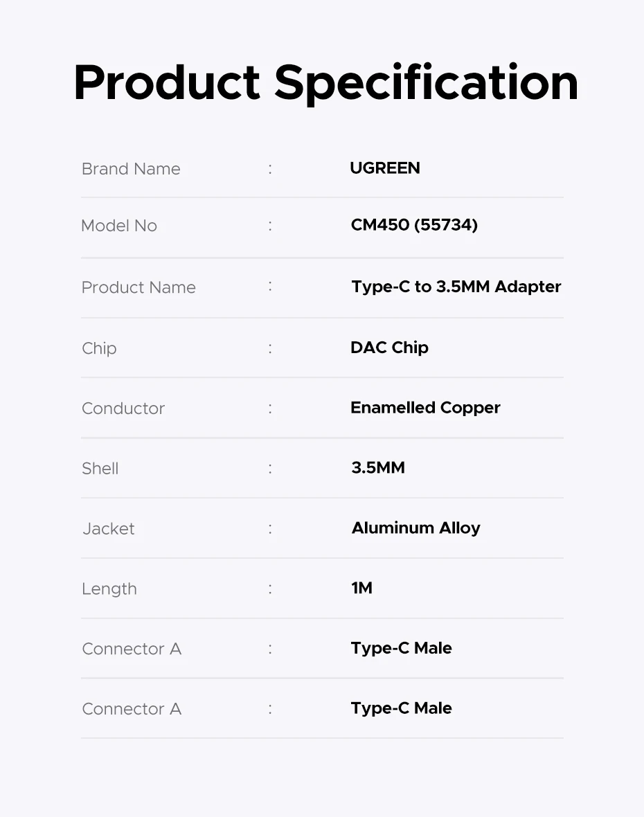Select the Product Name label
The image size is (644, 817).
coord(138,287)
